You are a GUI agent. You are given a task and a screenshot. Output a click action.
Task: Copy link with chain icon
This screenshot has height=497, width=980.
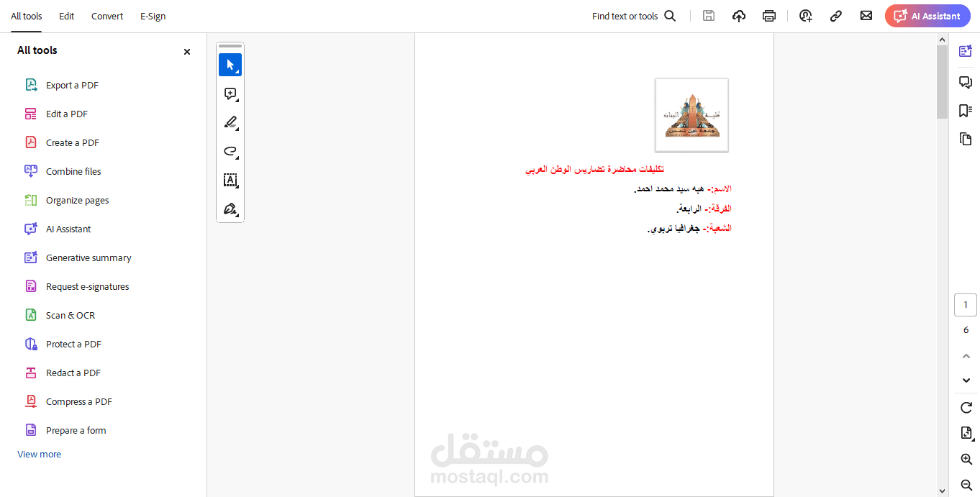tap(836, 16)
